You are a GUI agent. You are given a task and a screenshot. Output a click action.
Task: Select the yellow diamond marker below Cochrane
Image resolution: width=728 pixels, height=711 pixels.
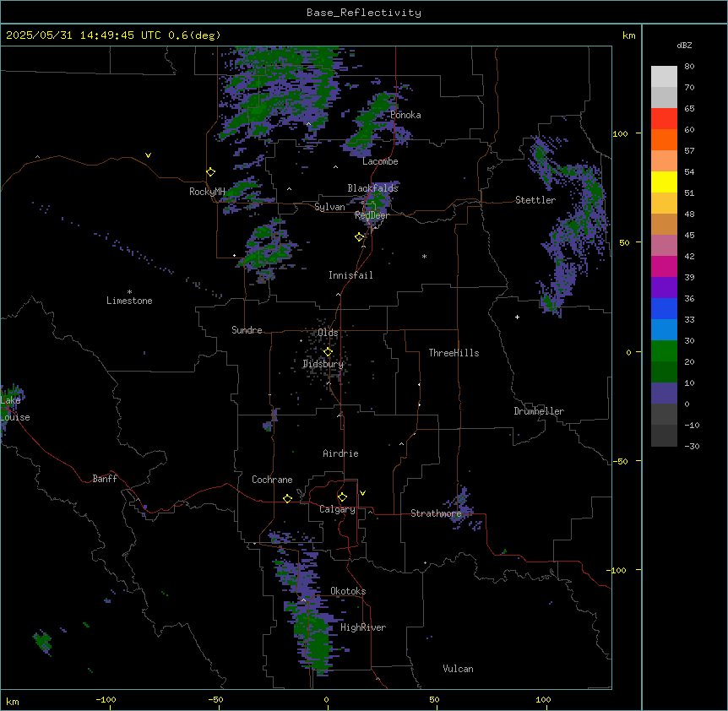[x=287, y=498]
